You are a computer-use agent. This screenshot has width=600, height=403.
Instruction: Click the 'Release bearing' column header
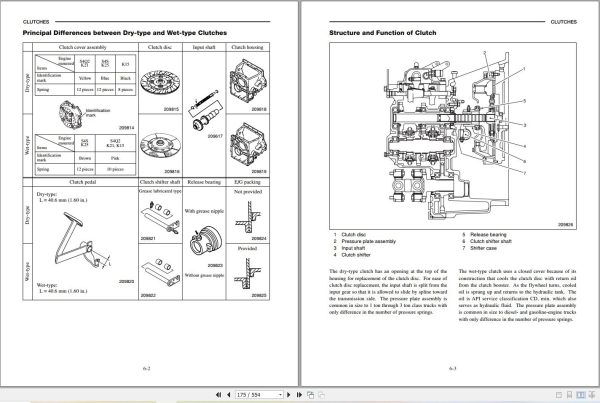(204, 182)
